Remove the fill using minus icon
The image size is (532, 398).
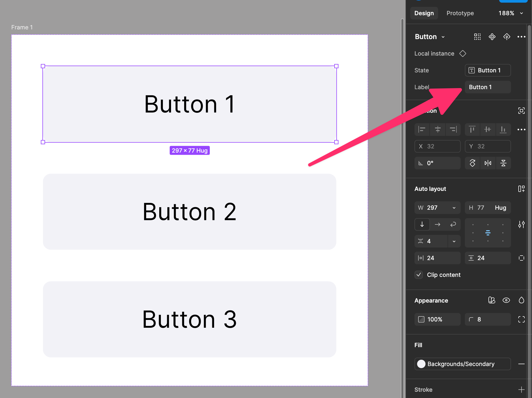point(521,364)
